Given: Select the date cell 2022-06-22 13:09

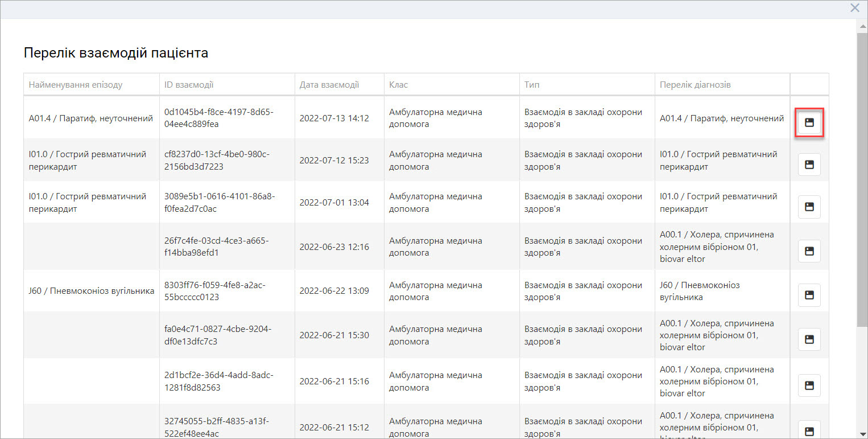Looking at the screenshot, I should pyautogui.click(x=334, y=290).
